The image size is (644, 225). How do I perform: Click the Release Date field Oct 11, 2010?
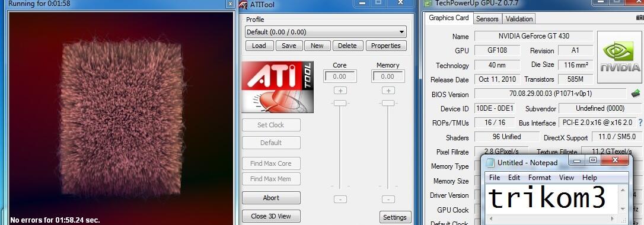498,79
